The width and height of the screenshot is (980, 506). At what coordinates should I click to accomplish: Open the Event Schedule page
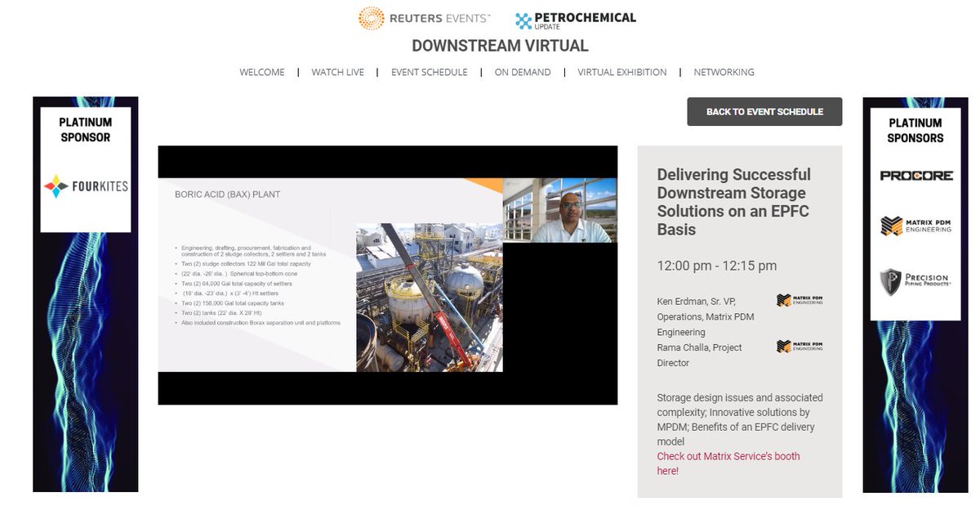429,72
